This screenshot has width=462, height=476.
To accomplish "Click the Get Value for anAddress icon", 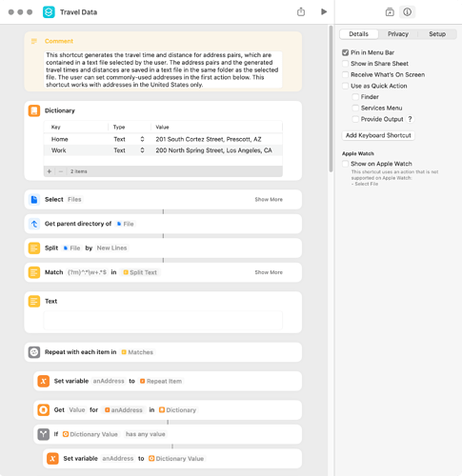I will tap(44, 410).
